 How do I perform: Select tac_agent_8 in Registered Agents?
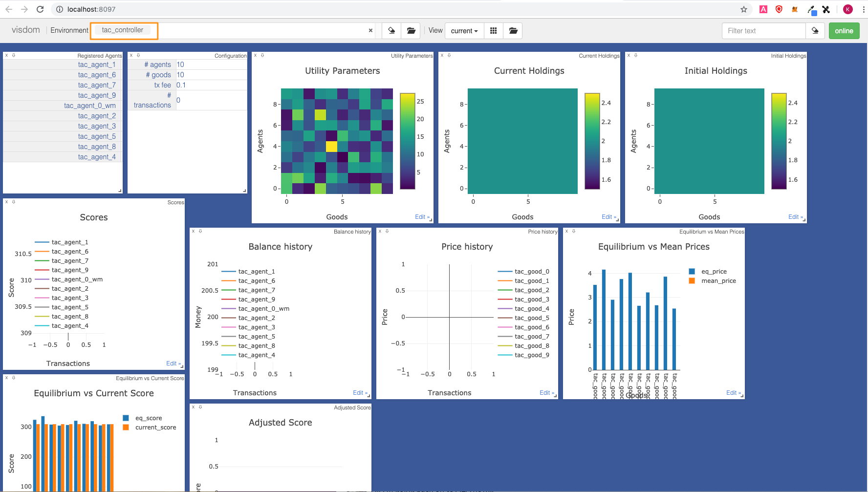click(x=97, y=147)
